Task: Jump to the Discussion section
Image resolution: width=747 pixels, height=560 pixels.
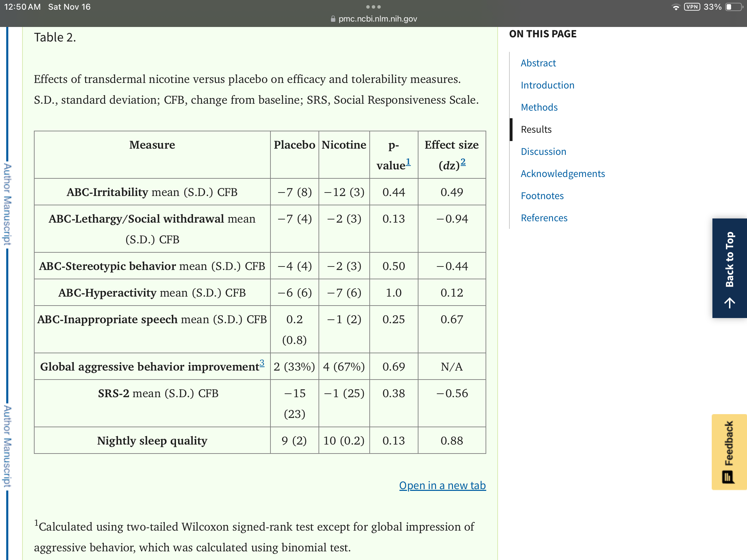Action: (x=543, y=151)
